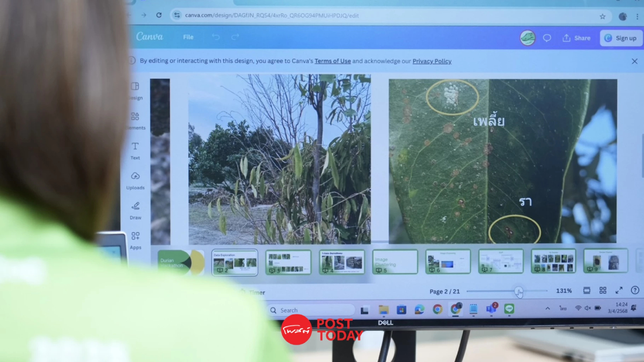Open grid view of pages
Viewport: 644px width, 362px height.
603,290
